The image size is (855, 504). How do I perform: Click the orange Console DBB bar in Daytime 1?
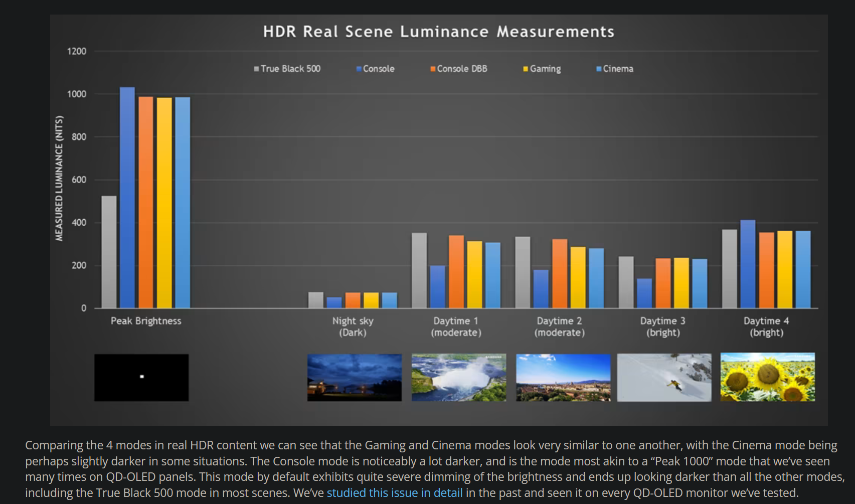[x=456, y=271]
